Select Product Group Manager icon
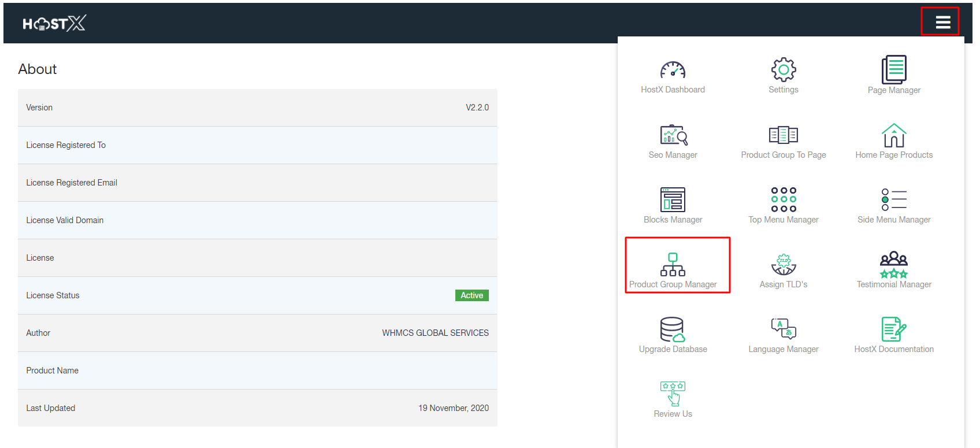 coord(673,265)
